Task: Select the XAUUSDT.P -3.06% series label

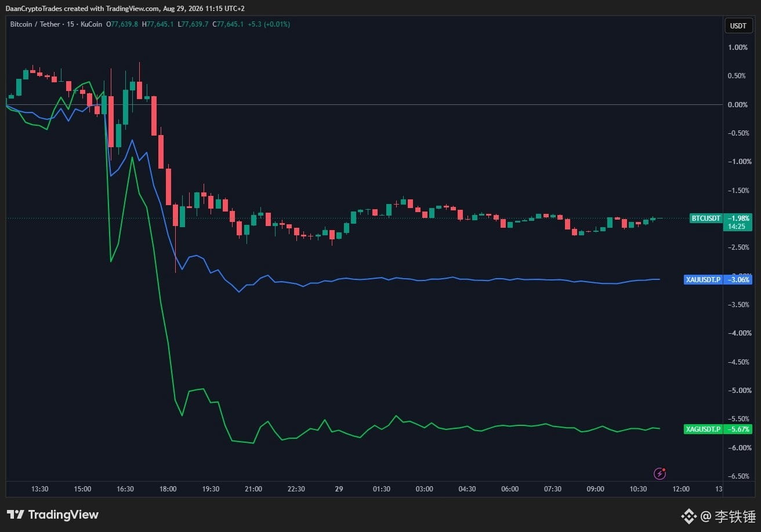Action: pyautogui.click(x=719, y=280)
